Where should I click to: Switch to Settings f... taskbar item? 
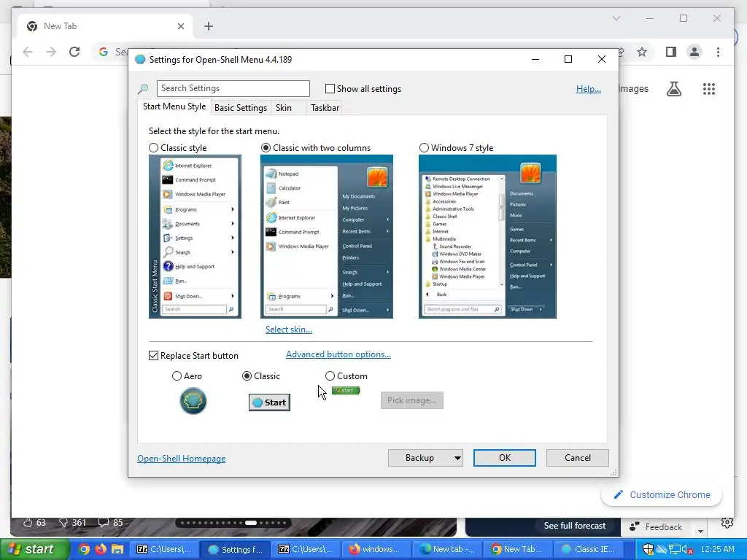click(x=236, y=549)
